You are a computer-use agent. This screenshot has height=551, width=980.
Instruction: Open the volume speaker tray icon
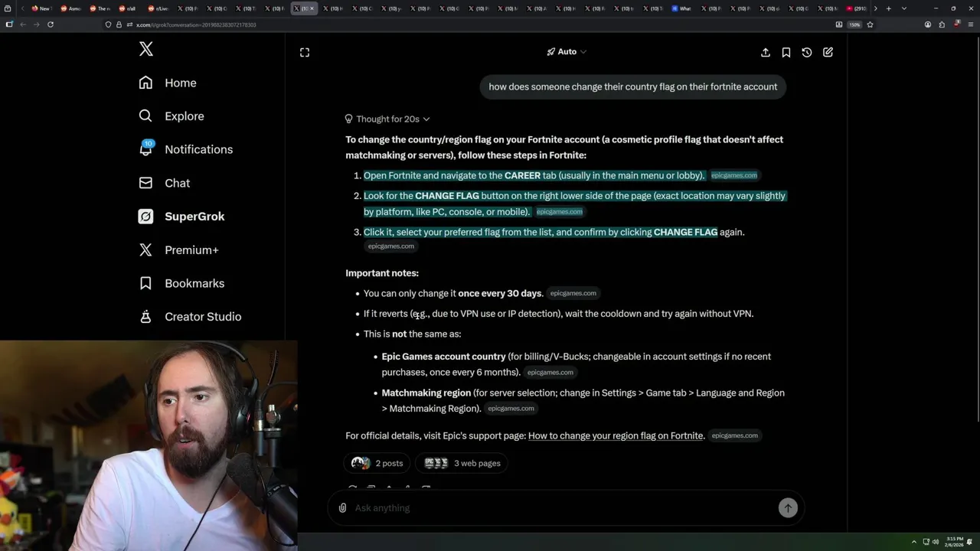tap(935, 542)
